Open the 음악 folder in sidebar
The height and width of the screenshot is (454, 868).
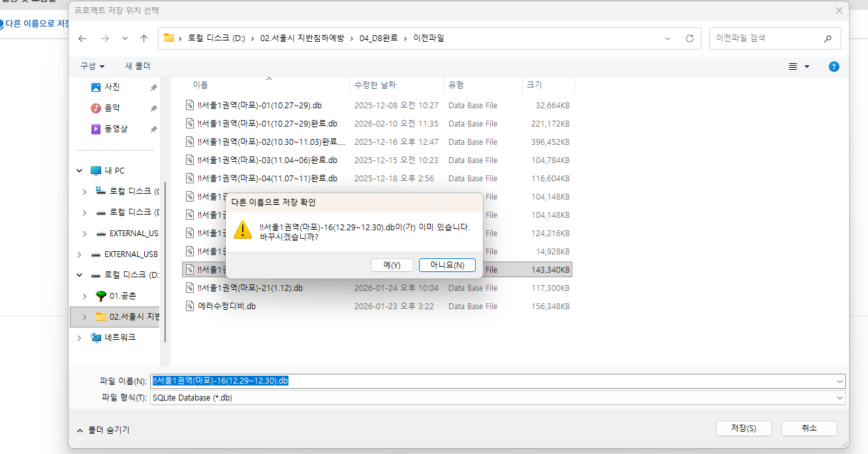(112, 108)
